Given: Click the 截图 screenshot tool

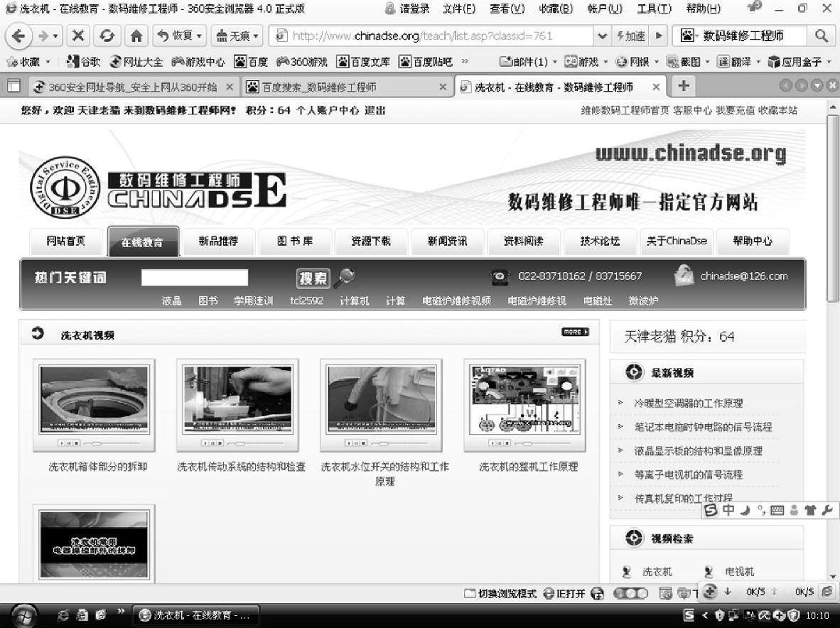Looking at the screenshot, I should (684, 62).
